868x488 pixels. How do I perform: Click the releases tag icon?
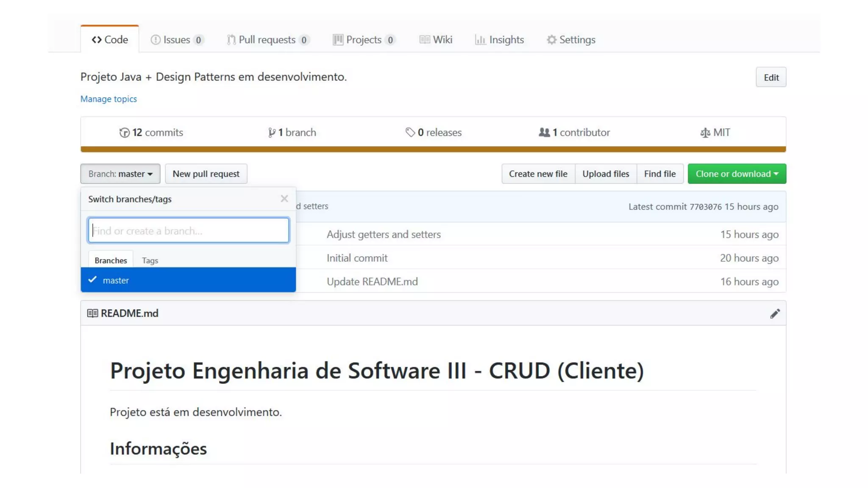[410, 133]
